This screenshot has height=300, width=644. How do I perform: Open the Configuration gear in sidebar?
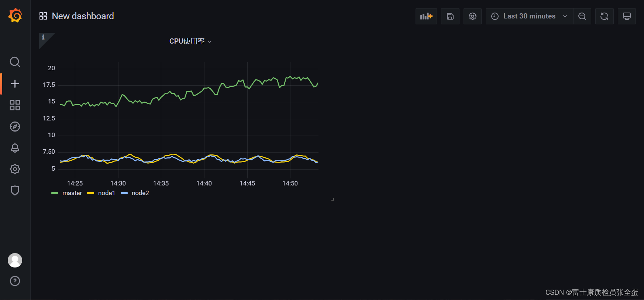[x=15, y=169]
